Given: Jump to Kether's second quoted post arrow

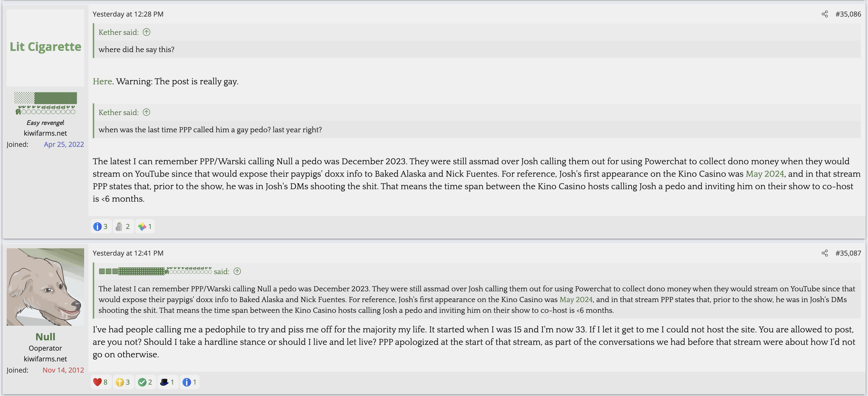Looking at the screenshot, I should (x=147, y=112).
